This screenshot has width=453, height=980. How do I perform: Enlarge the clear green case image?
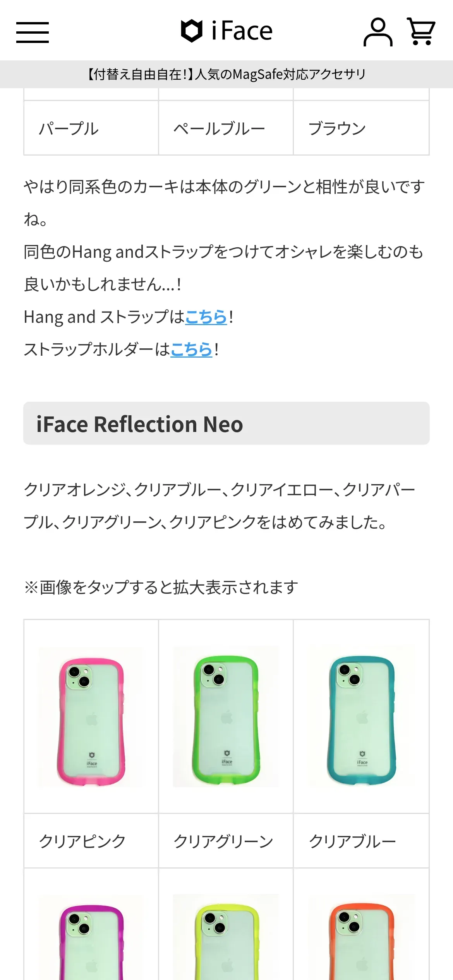[226, 717]
